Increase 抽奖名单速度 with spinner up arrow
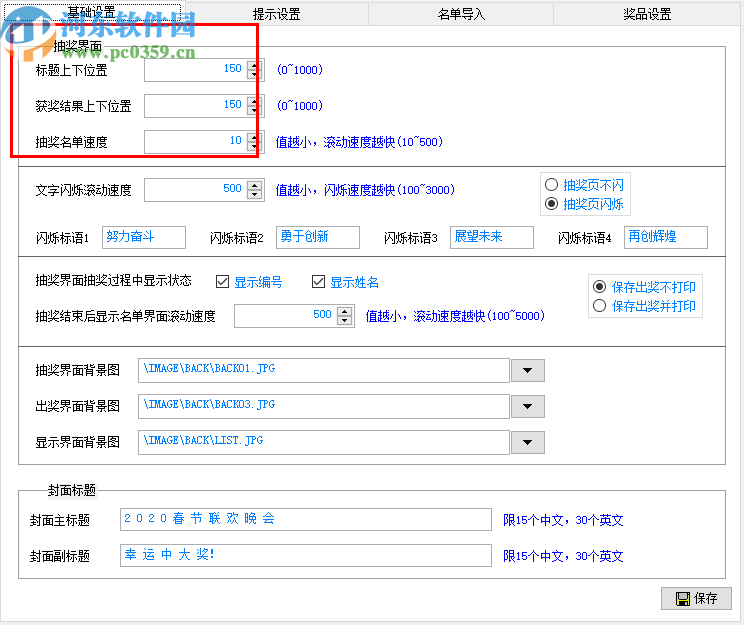The width and height of the screenshot is (744, 625). (x=255, y=138)
